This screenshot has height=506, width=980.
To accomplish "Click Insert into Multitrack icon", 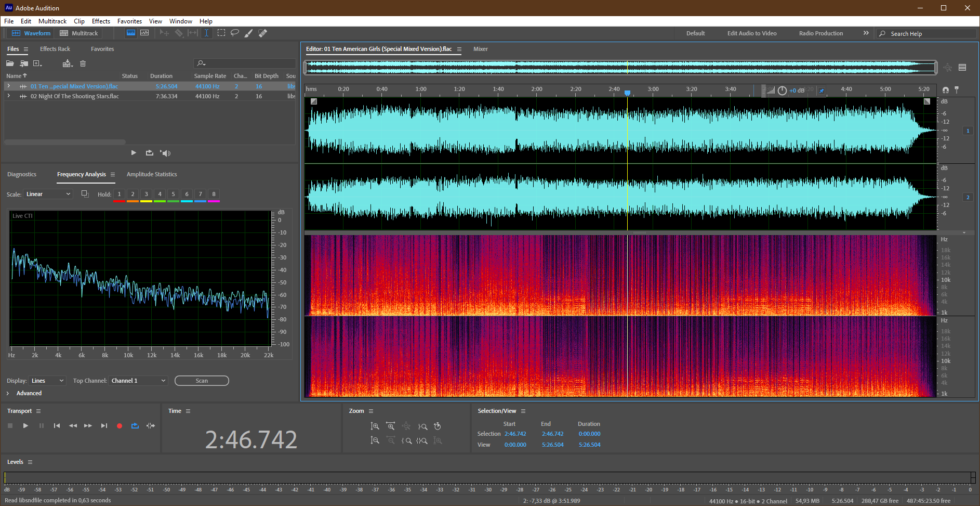I will (x=68, y=63).
